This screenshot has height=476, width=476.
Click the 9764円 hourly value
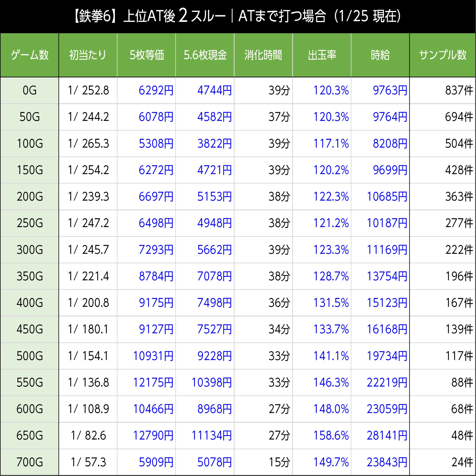point(390,117)
